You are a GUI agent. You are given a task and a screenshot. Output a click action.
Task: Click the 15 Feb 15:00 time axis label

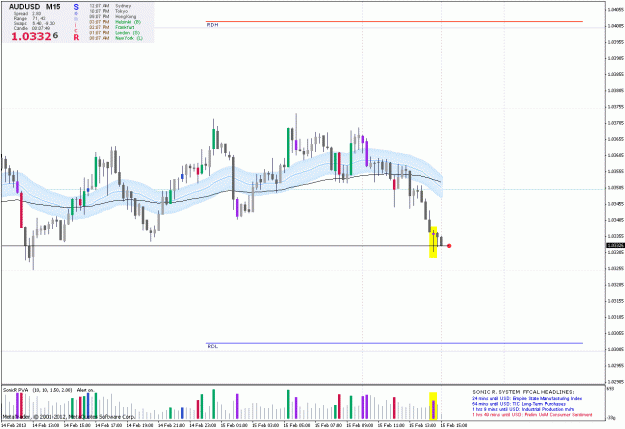454,425
